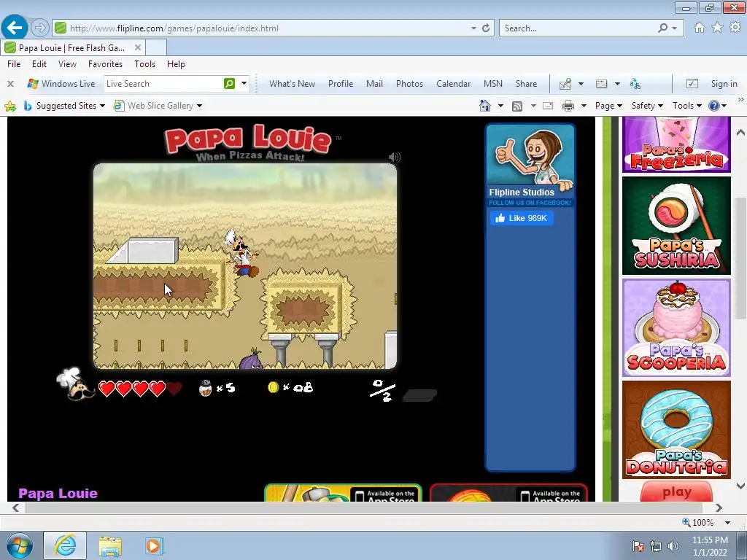Viewport: 747px width, 560px height.
Task: Open the Suggested Sites dropdown
Action: coord(102,106)
